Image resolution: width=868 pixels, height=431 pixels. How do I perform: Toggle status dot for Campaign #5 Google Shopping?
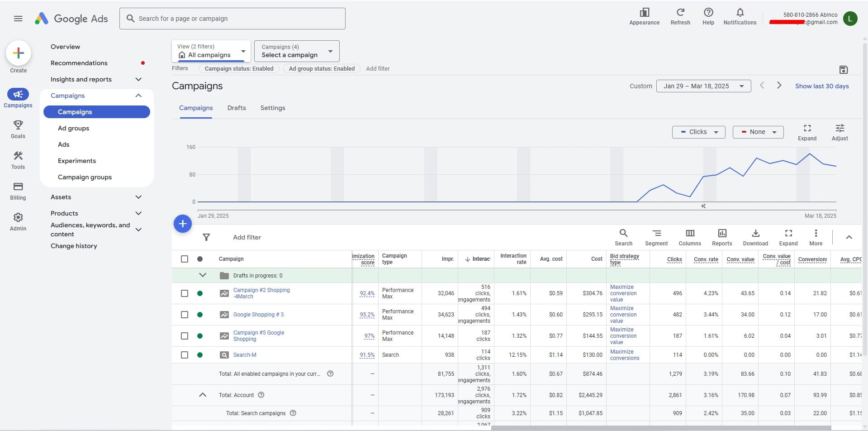(x=200, y=336)
